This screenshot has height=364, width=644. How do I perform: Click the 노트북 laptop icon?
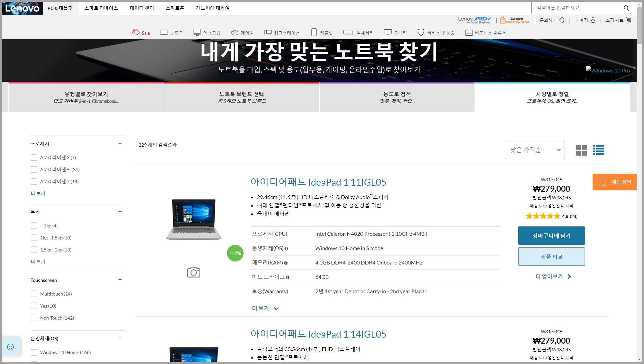(x=164, y=32)
